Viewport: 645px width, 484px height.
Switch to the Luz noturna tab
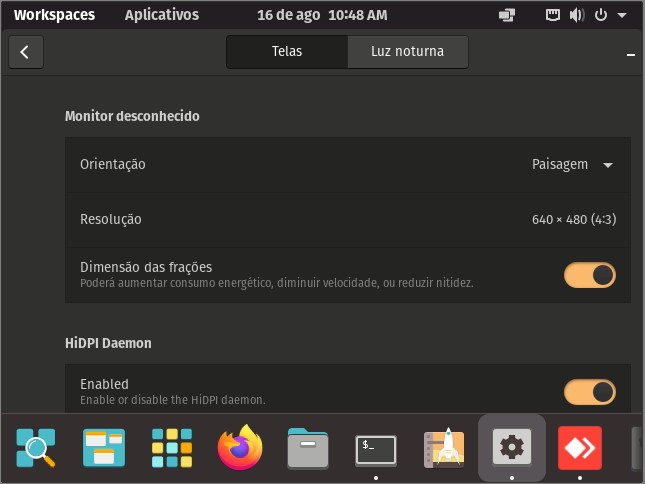pos(408,52)
